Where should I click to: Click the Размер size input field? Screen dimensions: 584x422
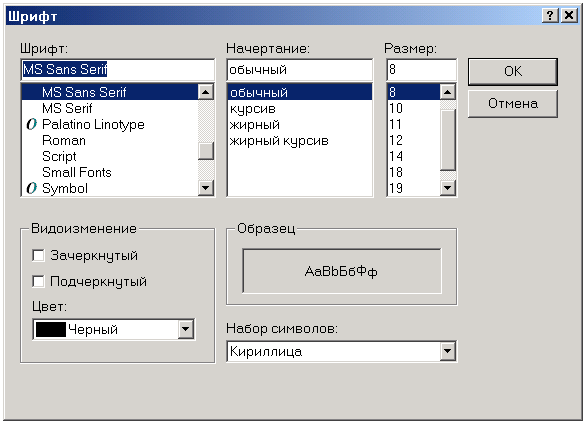[421, 69]
